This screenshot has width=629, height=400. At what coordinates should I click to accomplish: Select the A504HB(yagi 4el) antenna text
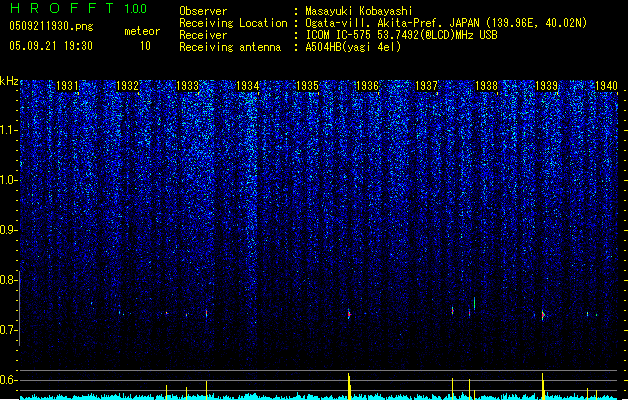tap(353, 47)
